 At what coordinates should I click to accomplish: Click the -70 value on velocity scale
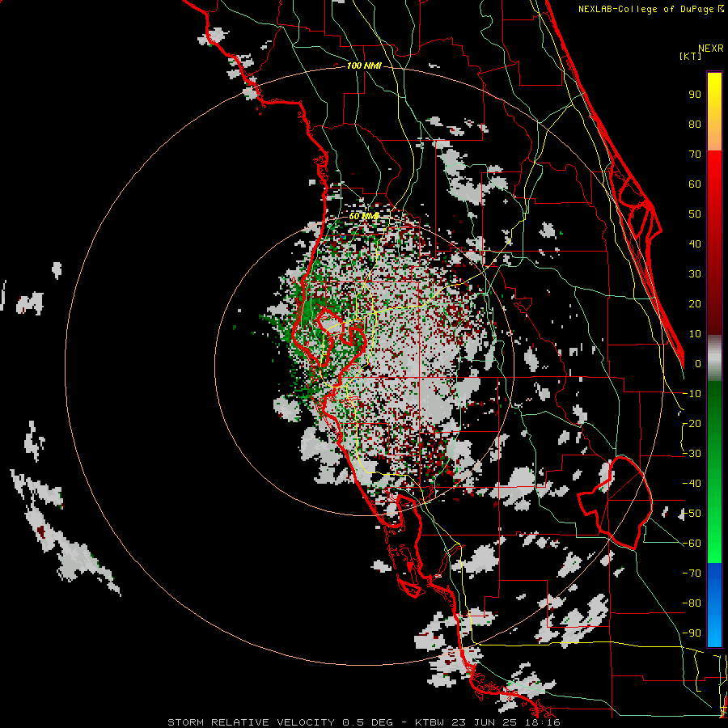pos(692,574)
